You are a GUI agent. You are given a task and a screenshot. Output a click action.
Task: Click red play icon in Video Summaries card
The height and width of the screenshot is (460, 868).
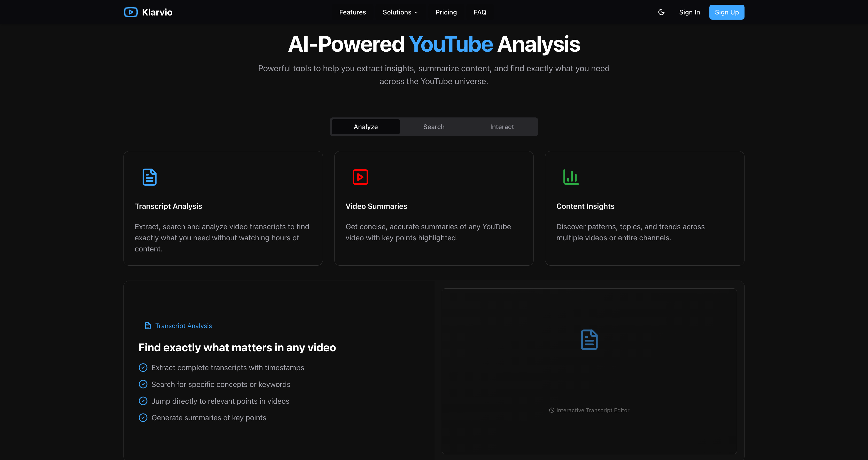(360, 177)
